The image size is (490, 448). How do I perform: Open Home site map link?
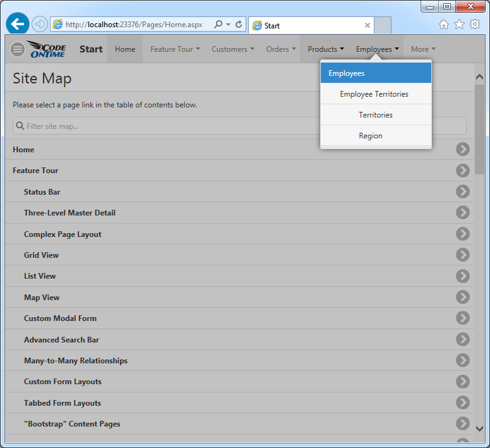23,150
